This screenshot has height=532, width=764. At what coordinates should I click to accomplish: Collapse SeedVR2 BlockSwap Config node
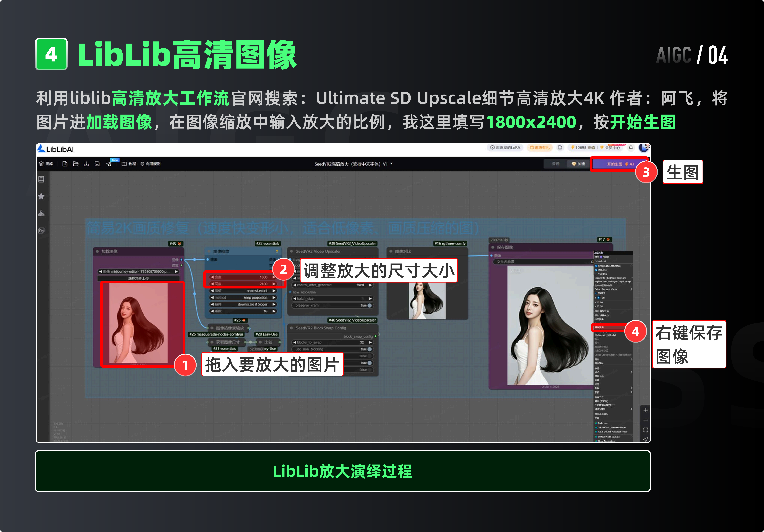pyautogui.click(x=291, y=328)
